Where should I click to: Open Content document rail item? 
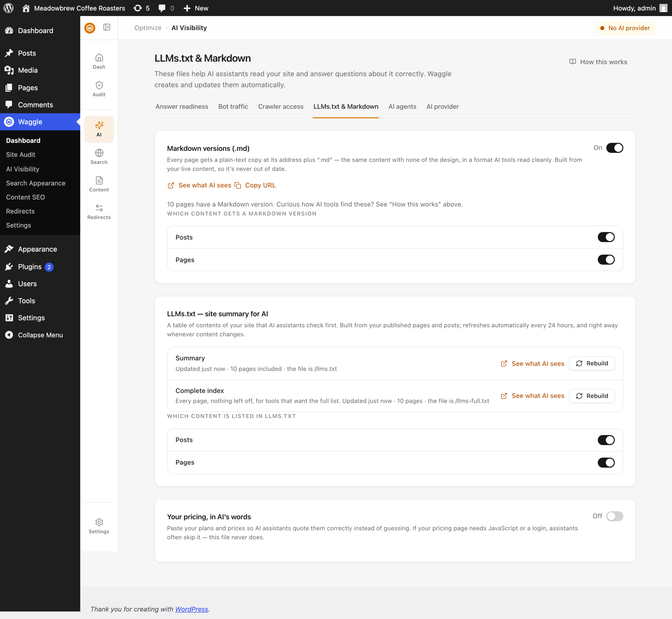(99, 184)
